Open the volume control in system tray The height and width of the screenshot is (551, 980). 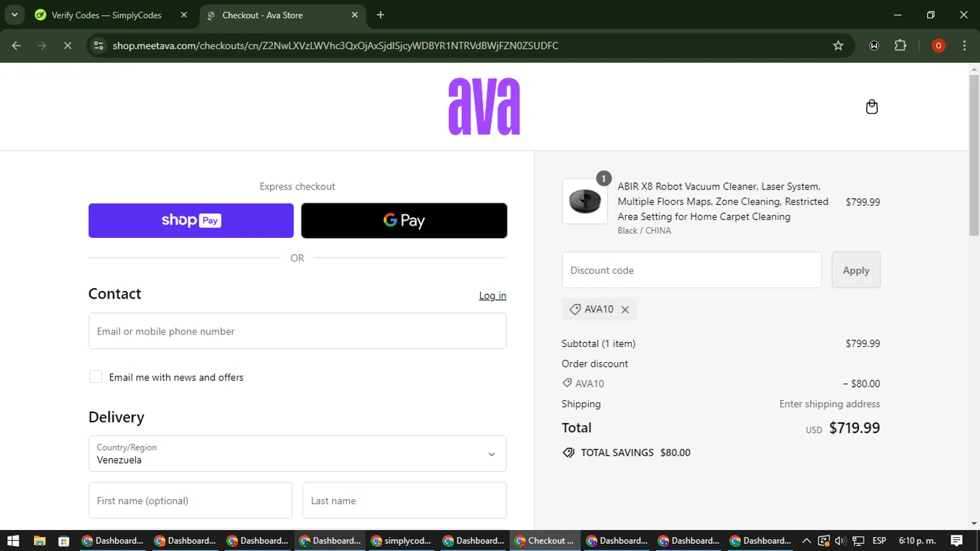click(840, 541)
